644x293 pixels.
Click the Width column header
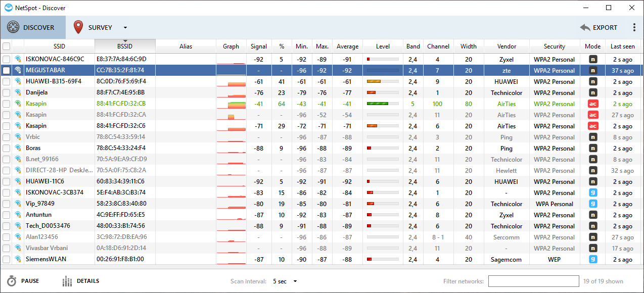point(469,46)
